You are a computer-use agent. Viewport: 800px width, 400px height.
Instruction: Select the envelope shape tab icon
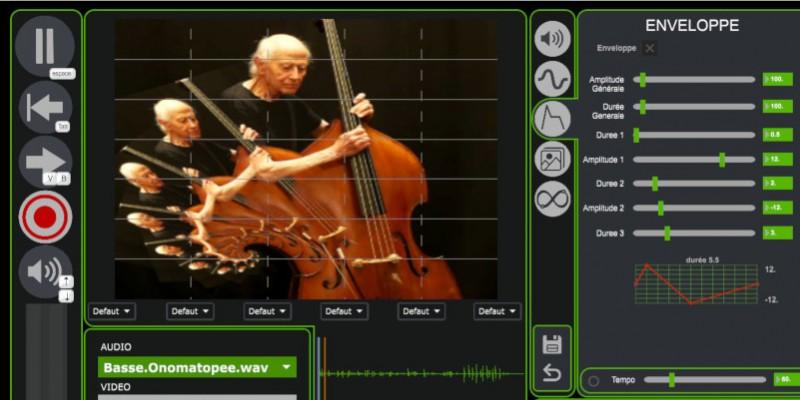coord(552,119)
